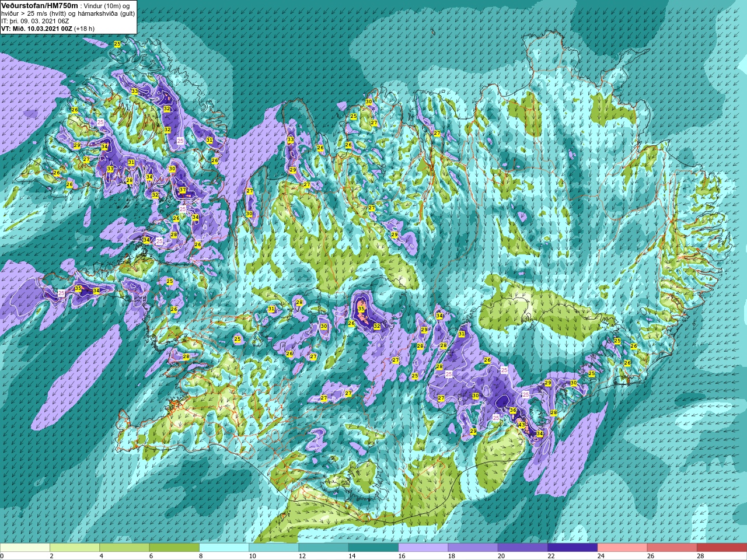Click the yellow '43' max gust label
747x560 pixels.
point(522,425)
